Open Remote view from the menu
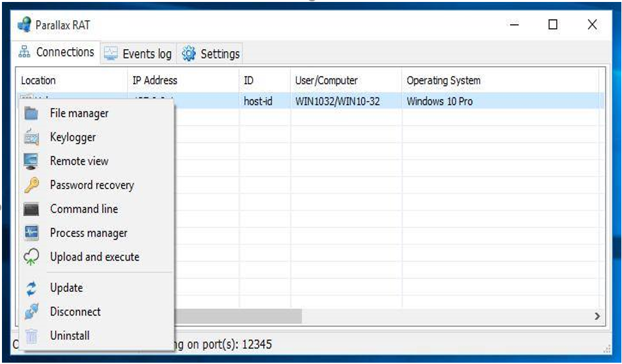Image resolution: width=622 pixels, height=364 pixels. click(97, 161)
